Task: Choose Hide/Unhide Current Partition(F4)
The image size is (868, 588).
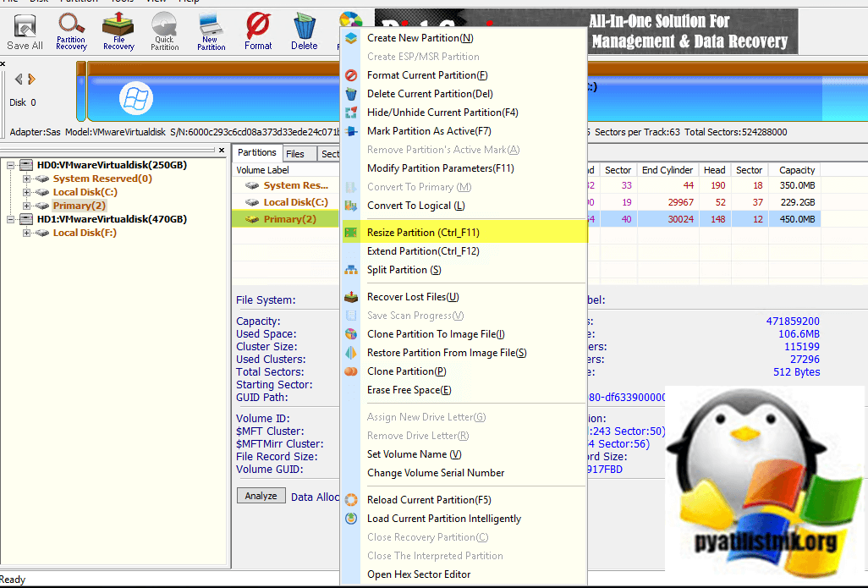Action: (464, 113)
